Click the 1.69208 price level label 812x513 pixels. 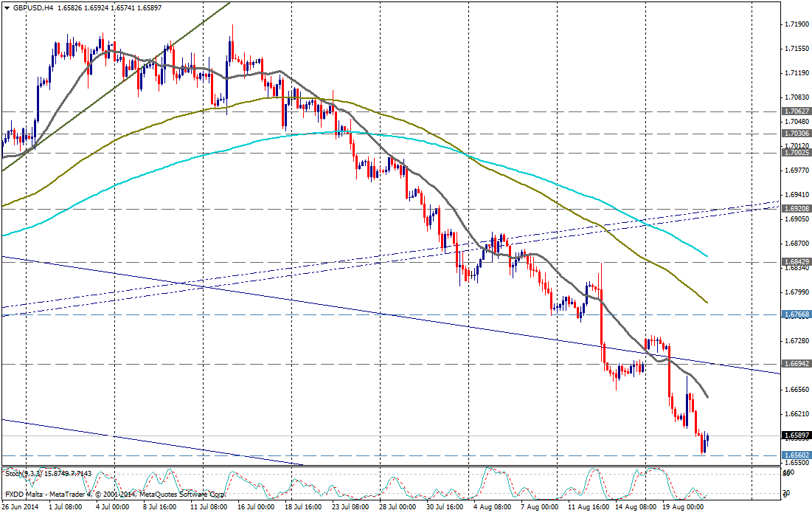coord(797,209)
